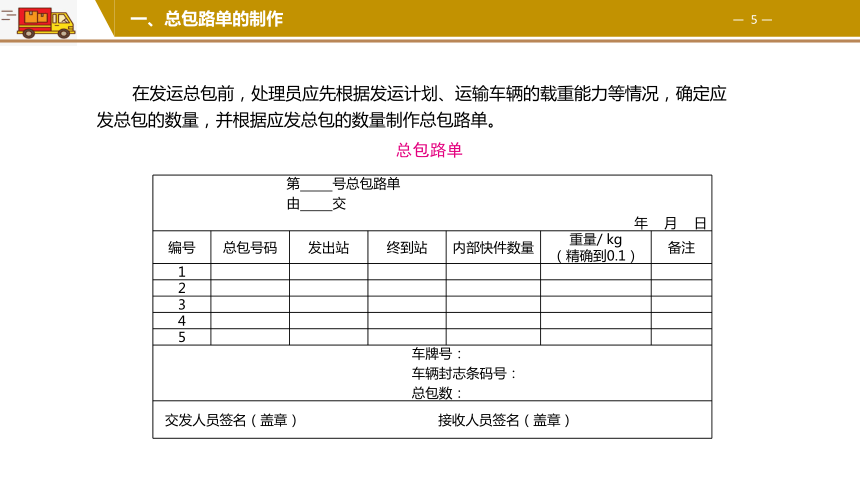Screen dimensions: 860x484
Task: Click the delivery truck icon
Action: click(x=46, y=22)
